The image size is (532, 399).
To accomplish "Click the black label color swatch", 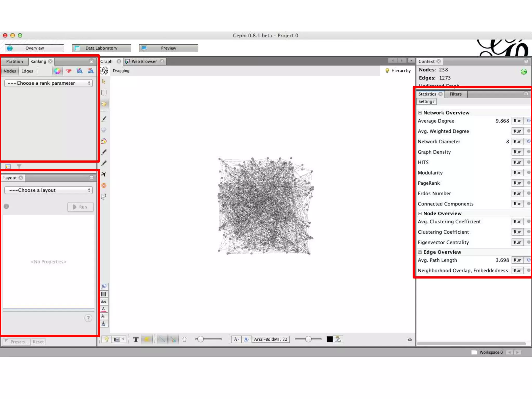I will pos(329,339).
